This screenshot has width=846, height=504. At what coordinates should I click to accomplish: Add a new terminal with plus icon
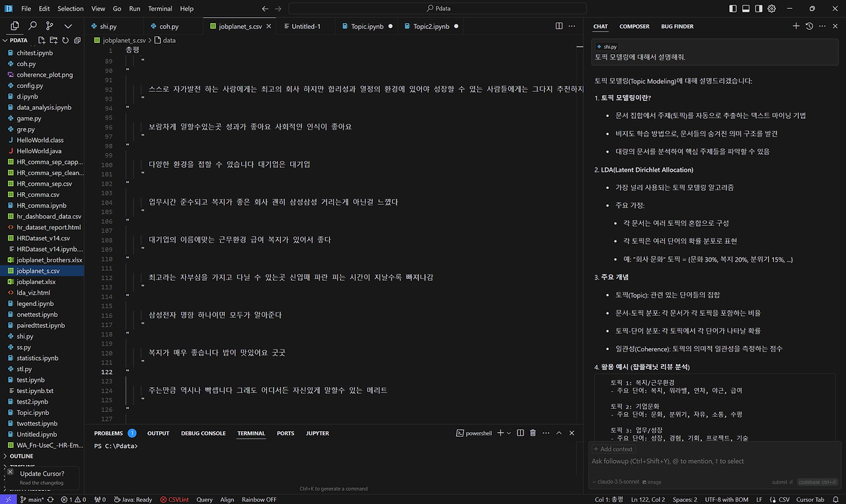coord(500,433)
